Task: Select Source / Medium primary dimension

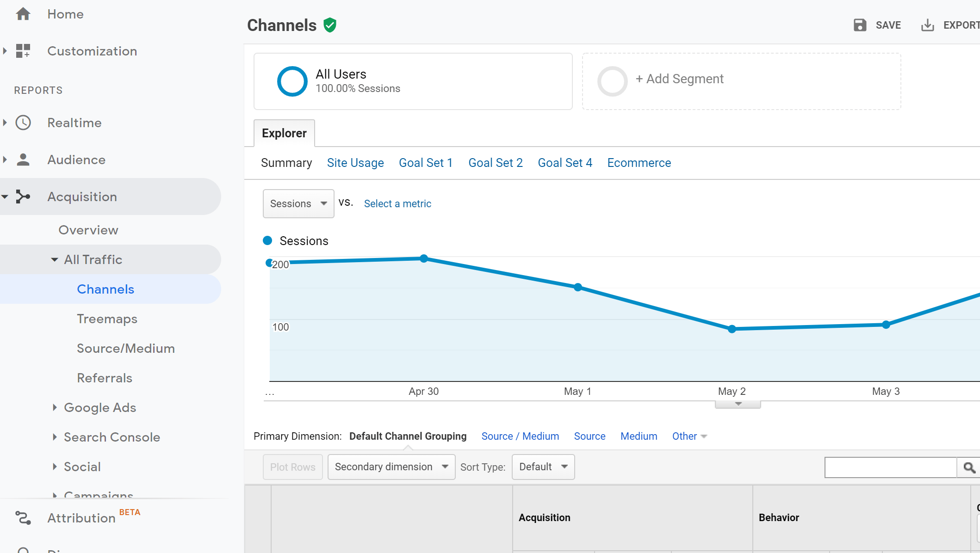Action: point(520,436)
